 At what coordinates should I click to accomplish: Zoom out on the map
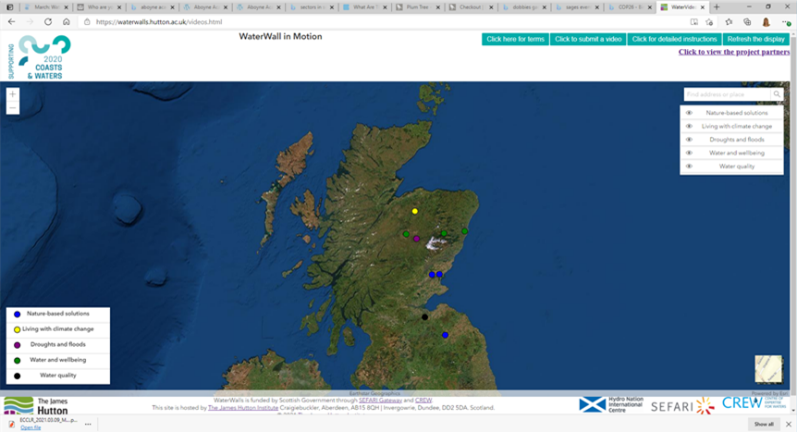pos(12,107)
